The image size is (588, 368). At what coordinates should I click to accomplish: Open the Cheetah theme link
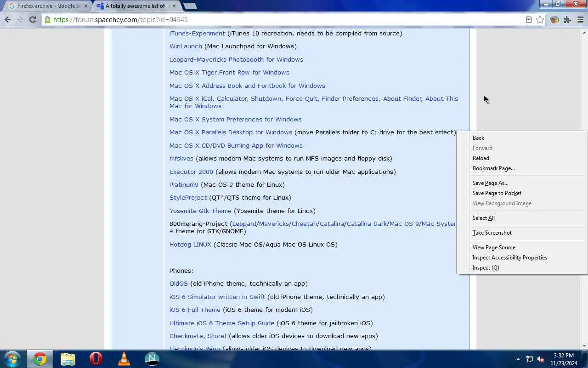[304, 224]
